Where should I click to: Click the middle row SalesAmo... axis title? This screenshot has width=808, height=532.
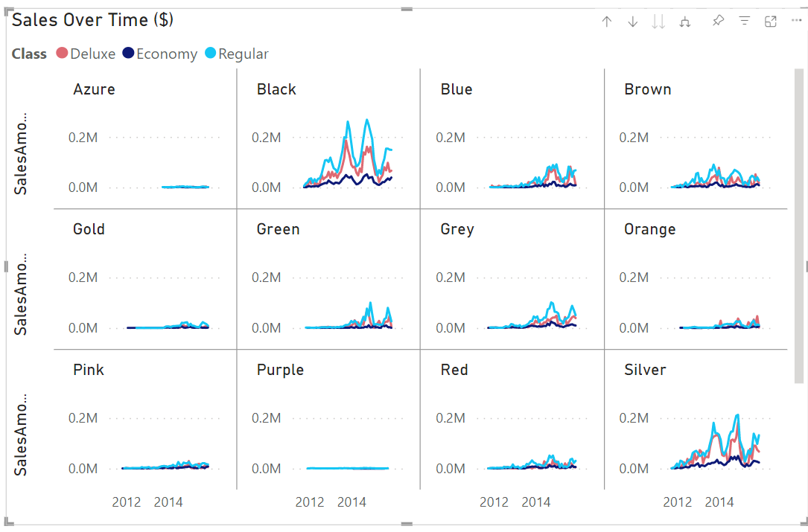pos(21,294)
